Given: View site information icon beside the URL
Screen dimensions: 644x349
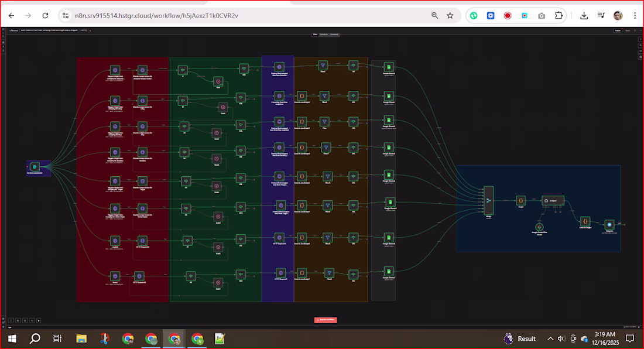Looking at the screenshot, I should tap(66, 16).
